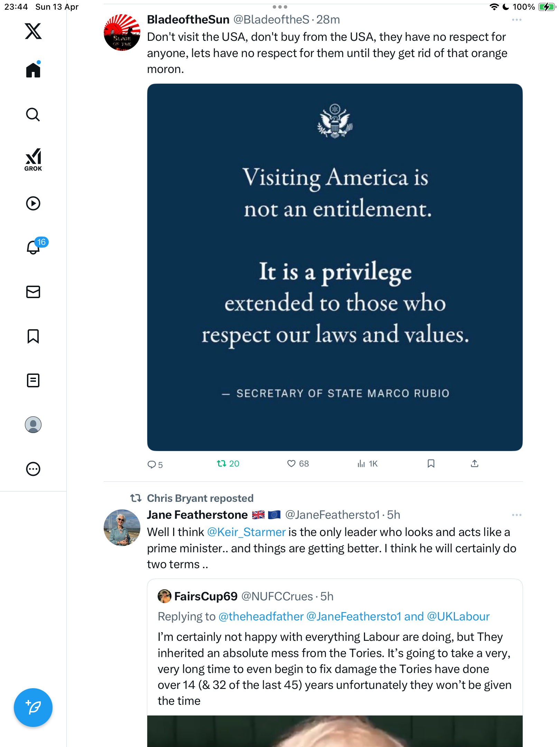
Task: Go to the Home timeline icon
Action: 33,70
